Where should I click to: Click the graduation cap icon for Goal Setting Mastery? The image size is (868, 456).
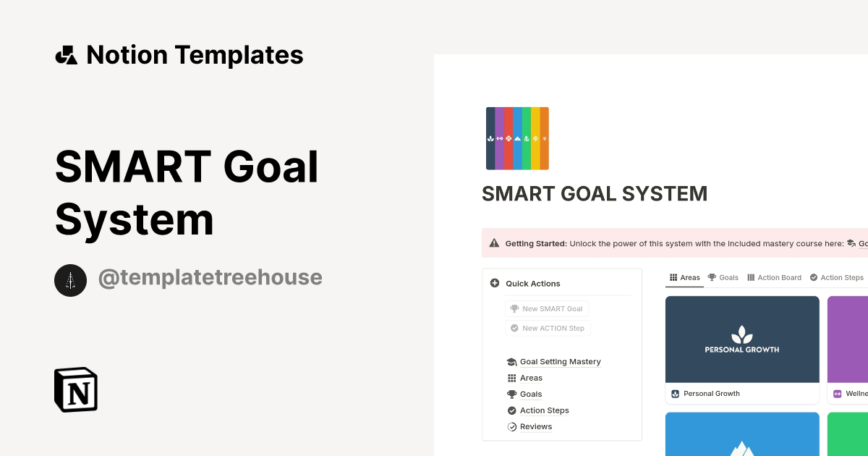pyautogui.click(x=511, y=361)
